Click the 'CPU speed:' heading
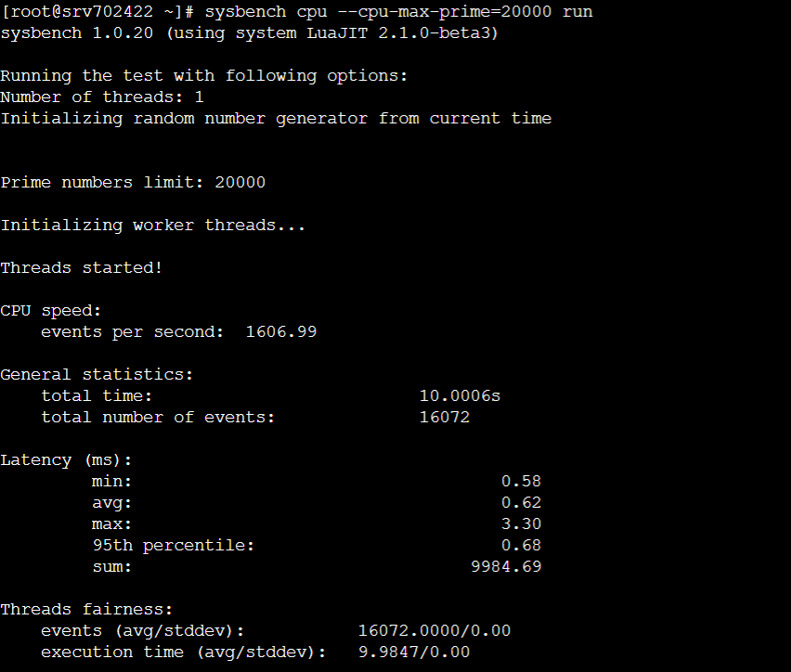 50,311
